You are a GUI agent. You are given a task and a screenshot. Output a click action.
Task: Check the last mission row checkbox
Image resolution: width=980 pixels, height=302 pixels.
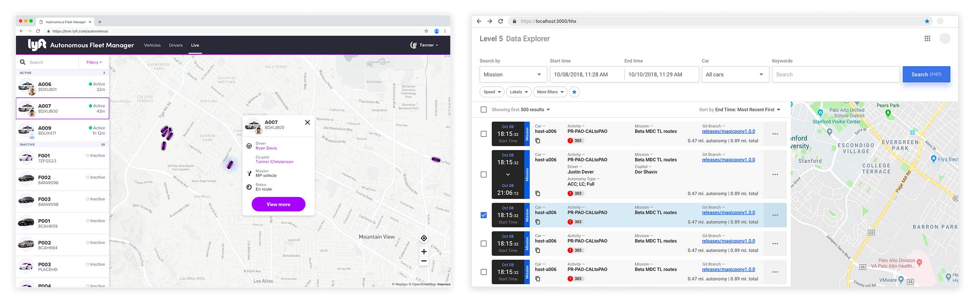[484, 272]
